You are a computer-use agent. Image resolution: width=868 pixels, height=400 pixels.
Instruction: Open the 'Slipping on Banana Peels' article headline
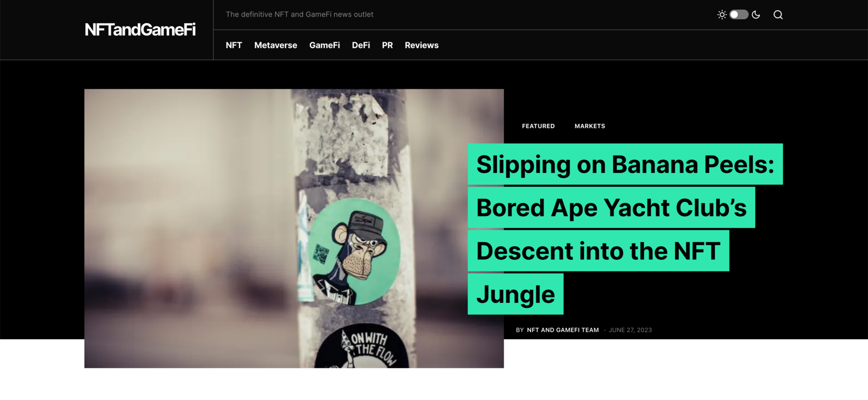625,229
